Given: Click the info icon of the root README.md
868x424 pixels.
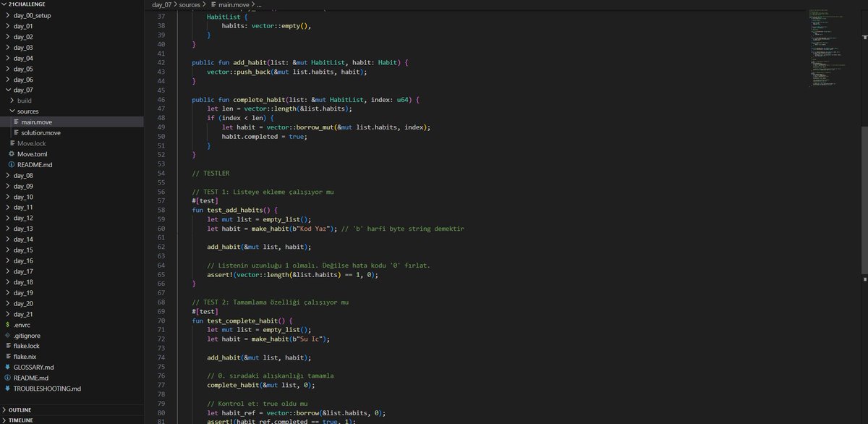Looking at the screenshot, I should click(x=7, y=378).
